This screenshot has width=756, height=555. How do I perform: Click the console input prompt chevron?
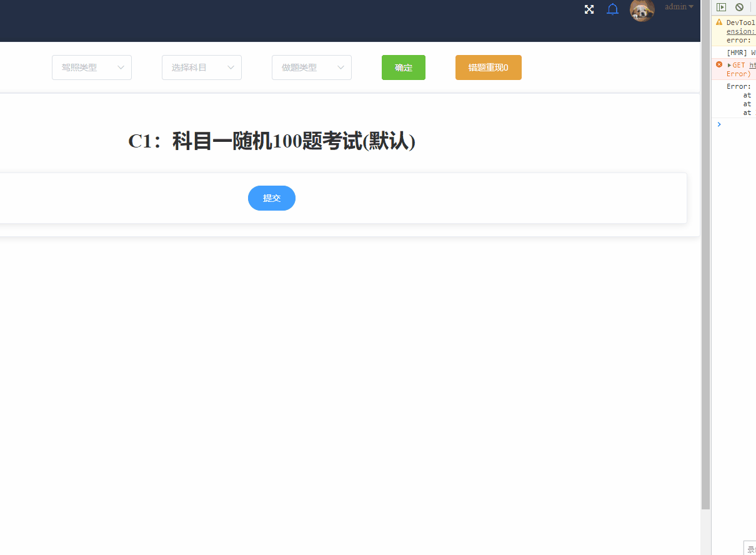coord(719,124)
